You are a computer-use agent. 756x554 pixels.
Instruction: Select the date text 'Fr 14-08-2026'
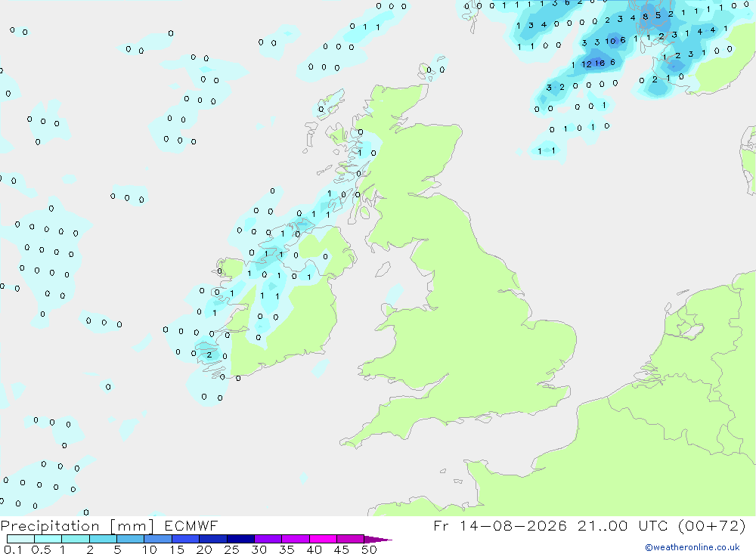pos(500,525)
